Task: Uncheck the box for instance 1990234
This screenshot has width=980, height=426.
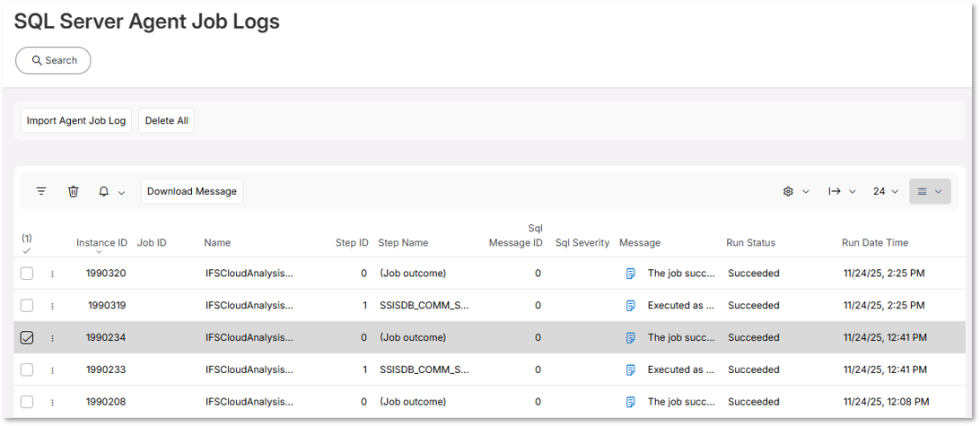Action: [x=27, y=338]
